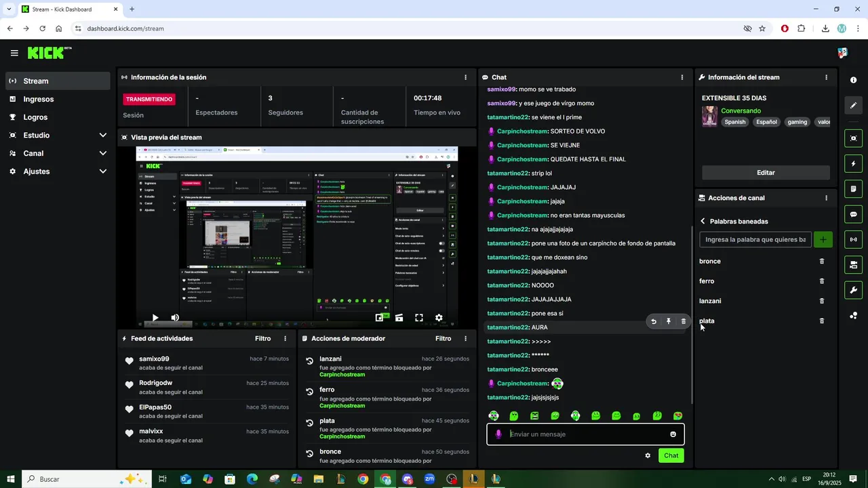This screenshot has height=488, width=868.
Task: Select the pencil edit icon in right sidebar
Action: click(853, 105)
